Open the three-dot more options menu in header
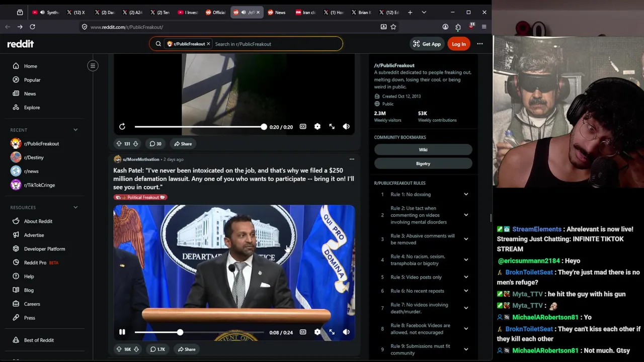Screen dimensions: 644x362 click(x=479, y=44)
